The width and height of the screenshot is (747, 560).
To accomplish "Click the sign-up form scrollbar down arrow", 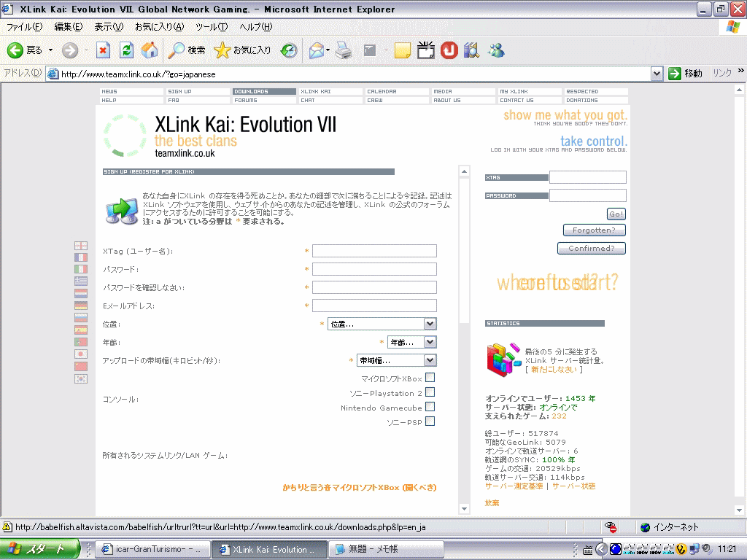I will pos(465,509).
